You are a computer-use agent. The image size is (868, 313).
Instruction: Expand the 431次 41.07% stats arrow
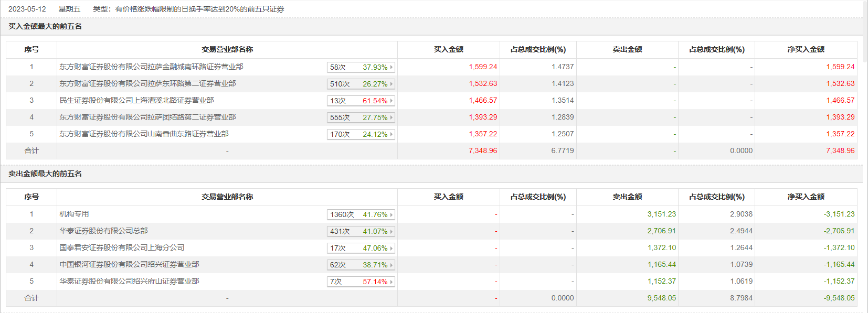point(391,231)
